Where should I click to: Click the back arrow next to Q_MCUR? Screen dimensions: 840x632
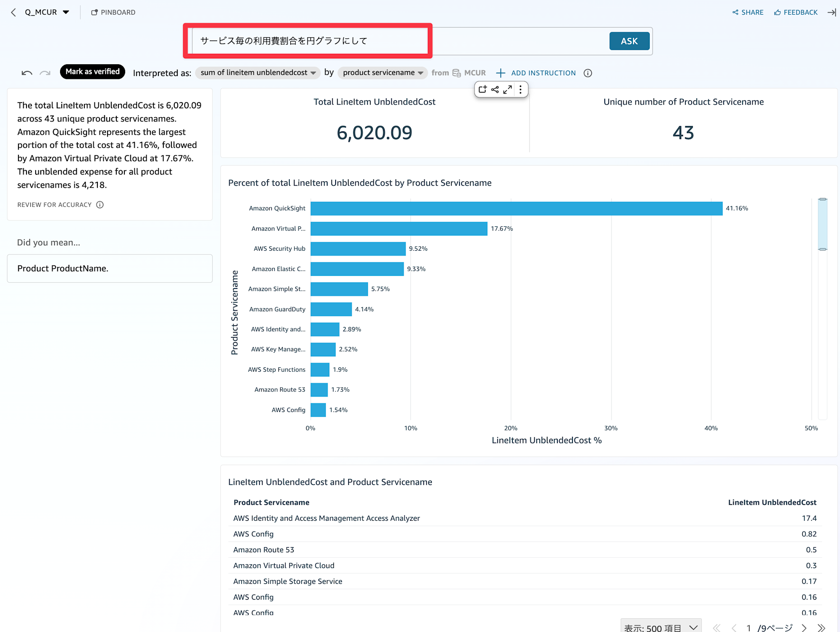pyautogui.click(x=13, y=12)
